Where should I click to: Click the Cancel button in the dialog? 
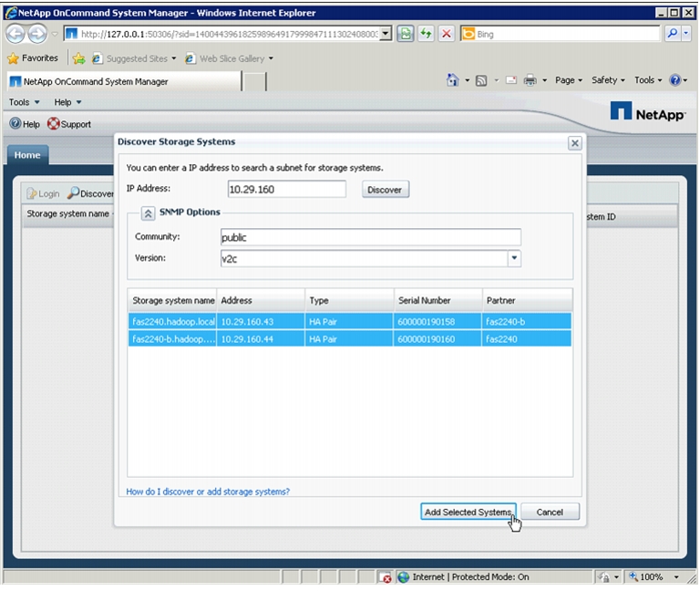tap(550, 512)
